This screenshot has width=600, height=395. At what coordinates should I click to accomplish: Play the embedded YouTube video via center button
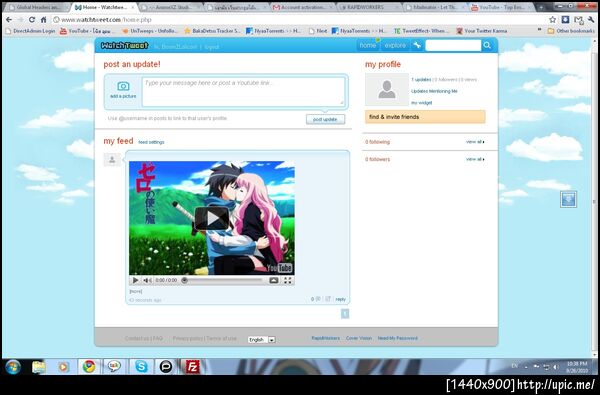(x=212, y=218)
